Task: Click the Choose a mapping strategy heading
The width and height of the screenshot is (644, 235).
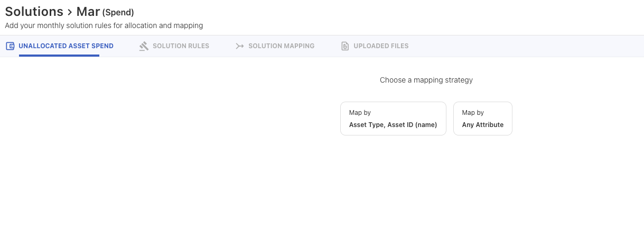Action: click(x=426, y=80)
